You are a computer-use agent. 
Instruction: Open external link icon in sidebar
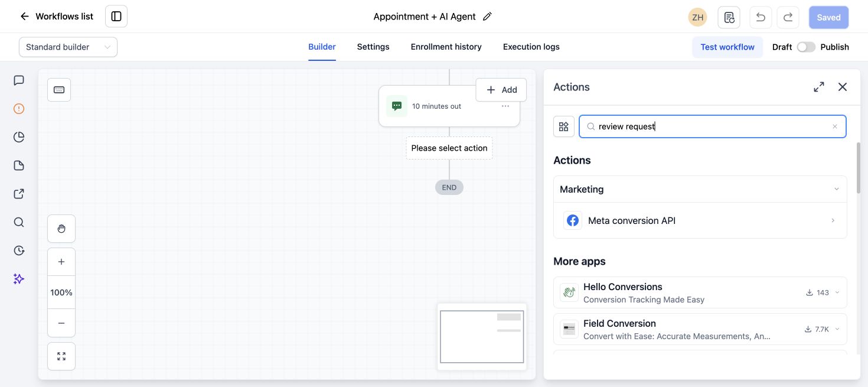[x=19, y=194]
